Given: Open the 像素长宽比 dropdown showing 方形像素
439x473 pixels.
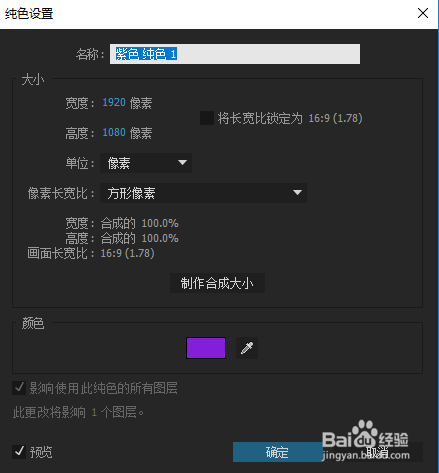Looking at the screenshot, I should (x=203, y=193).
